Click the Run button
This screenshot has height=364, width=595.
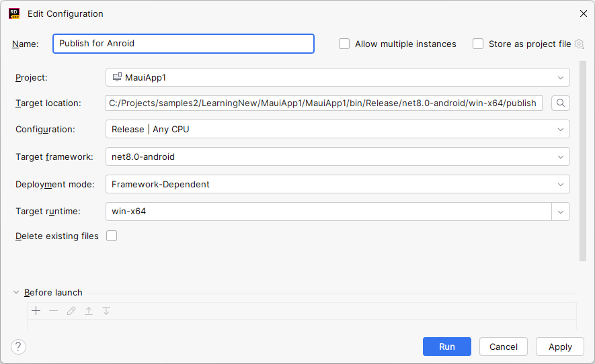click(447, 347)
